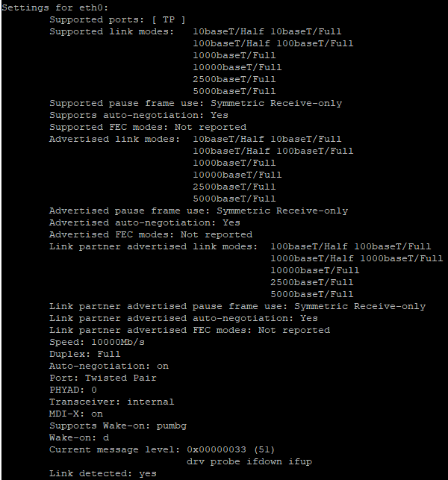
Task: Click 'Advertised auto-negotiation: Yes' text
Action: [x=145, y=223]
